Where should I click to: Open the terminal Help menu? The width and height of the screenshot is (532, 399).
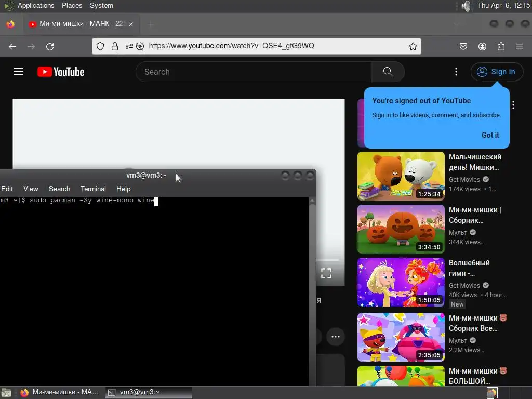123,189
